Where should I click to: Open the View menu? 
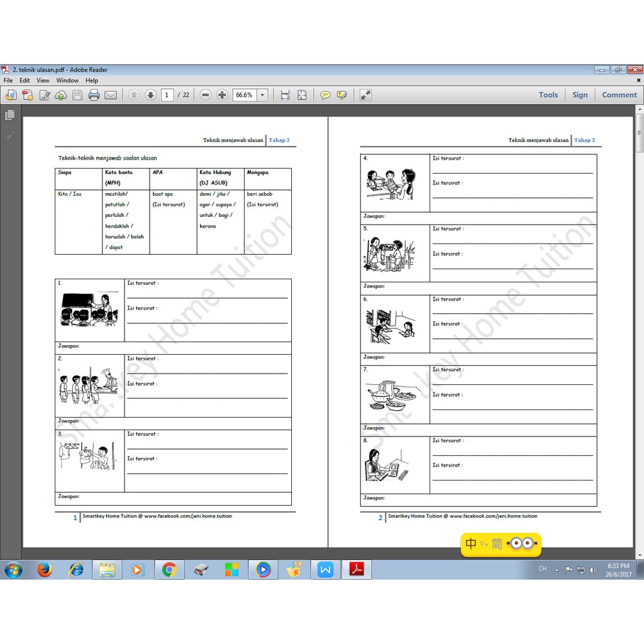pyautogui.click(x=43, y=80)
